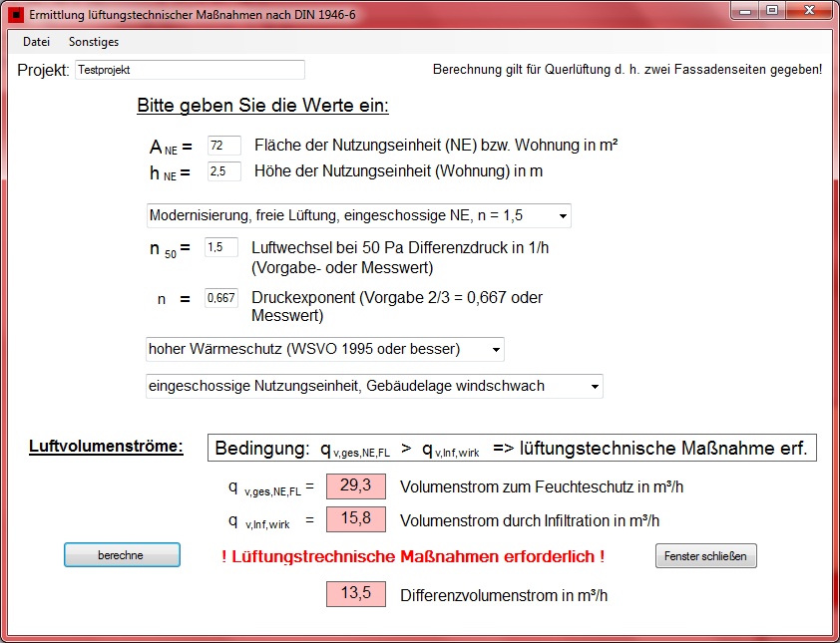This screenshot has width=840, height=643.
Task: Click the red 'Lüftungstrechnische Maßnahmen erforderlich' message
Action: (413, 557)
